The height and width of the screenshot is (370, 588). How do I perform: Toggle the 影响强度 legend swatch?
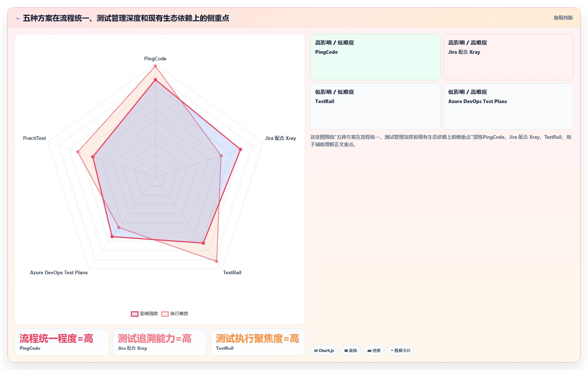(x=135, y=314)
